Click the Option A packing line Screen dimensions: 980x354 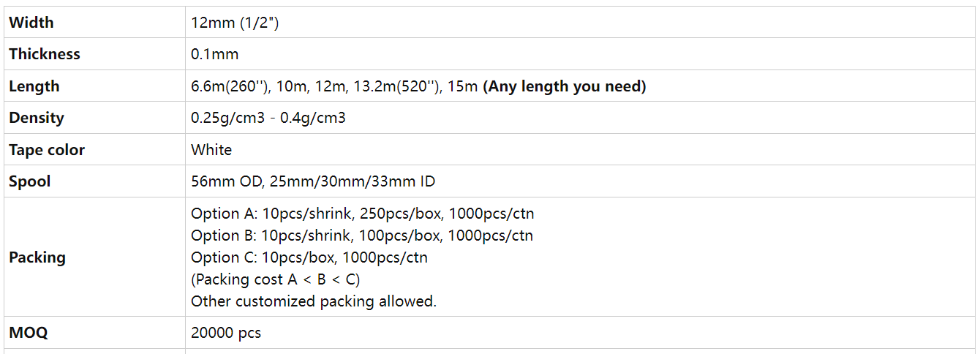[363, 214]
